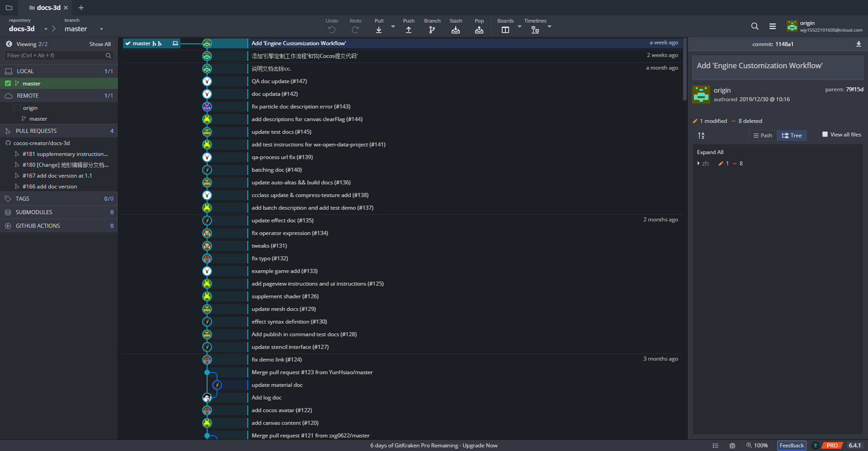Click the Stash icon

coord(456,30)
